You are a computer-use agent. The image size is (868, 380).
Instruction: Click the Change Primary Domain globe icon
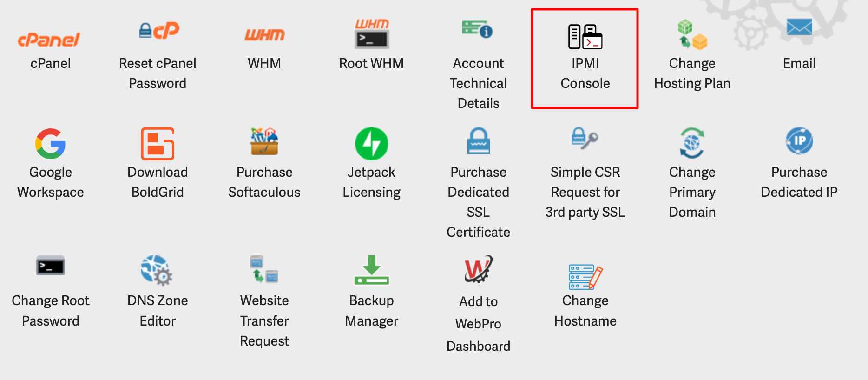(x=692, y=143)
